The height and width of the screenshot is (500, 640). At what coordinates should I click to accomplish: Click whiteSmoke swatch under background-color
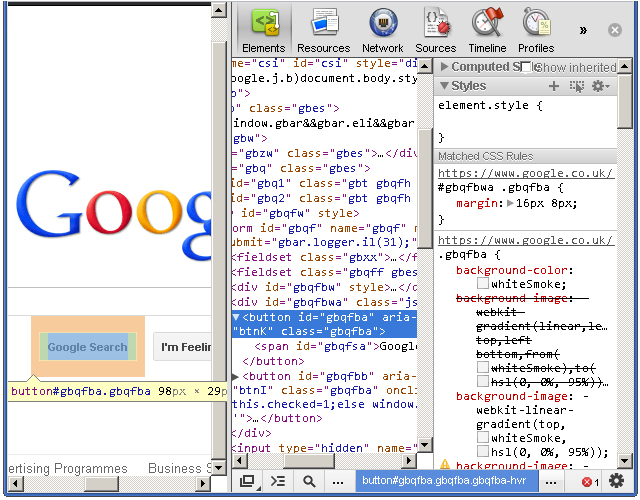pyautogui.click(x=482, y=283)
